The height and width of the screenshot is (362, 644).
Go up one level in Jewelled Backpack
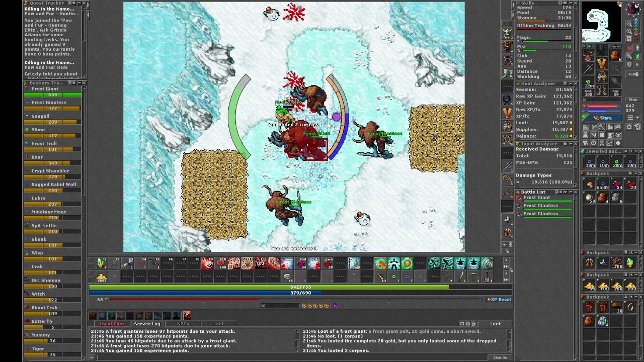(x=632, y=151)
